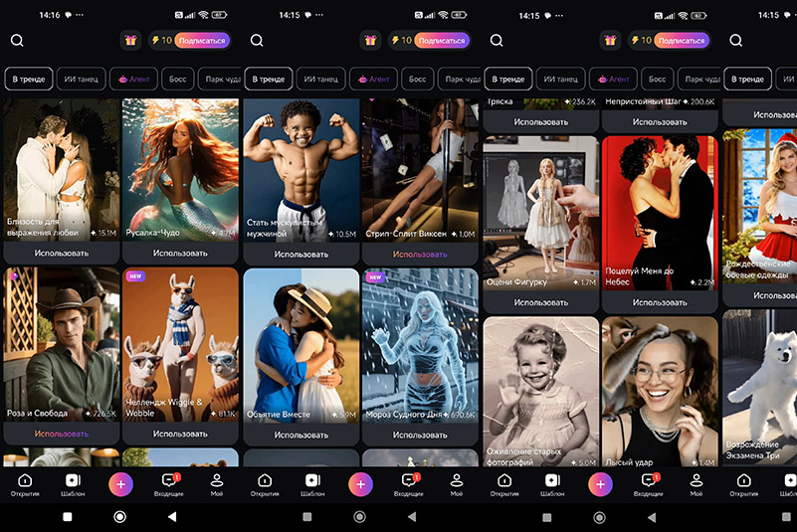Tap the search magnifier in the leftmost phone screen
This screenshot has width=797, height=532.
17,41
